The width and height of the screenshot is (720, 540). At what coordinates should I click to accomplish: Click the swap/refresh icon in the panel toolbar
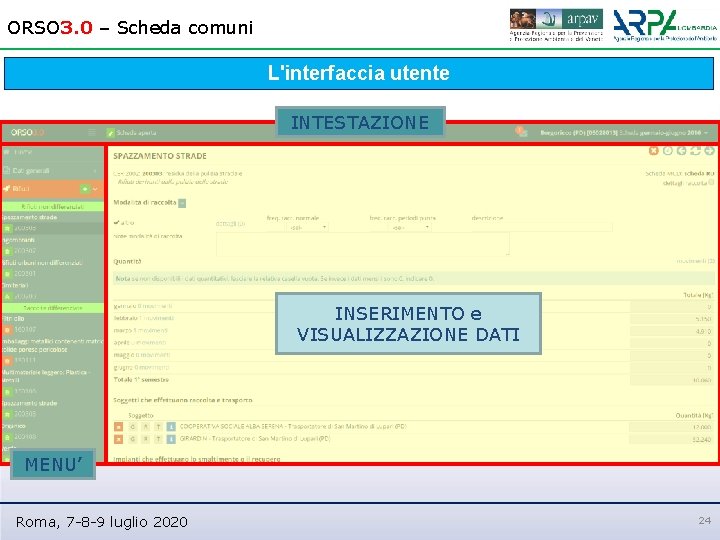point(695,151)
